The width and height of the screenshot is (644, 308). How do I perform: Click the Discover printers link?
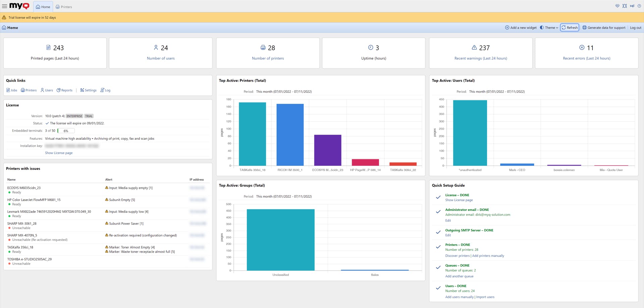458,256
